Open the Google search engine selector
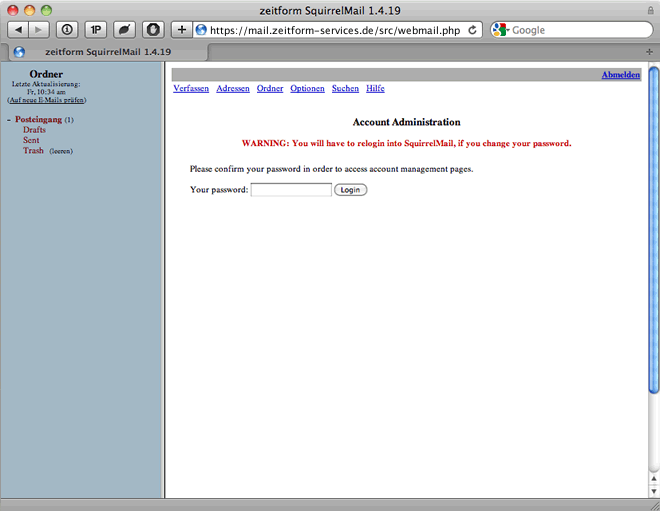The image size is (660, 511). pos(501,30)
